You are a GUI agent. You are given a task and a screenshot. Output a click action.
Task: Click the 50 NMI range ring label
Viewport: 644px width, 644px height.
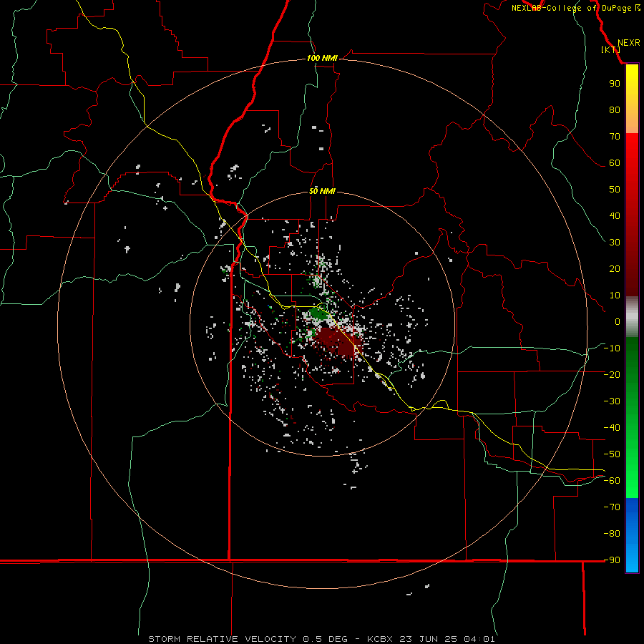322,191
